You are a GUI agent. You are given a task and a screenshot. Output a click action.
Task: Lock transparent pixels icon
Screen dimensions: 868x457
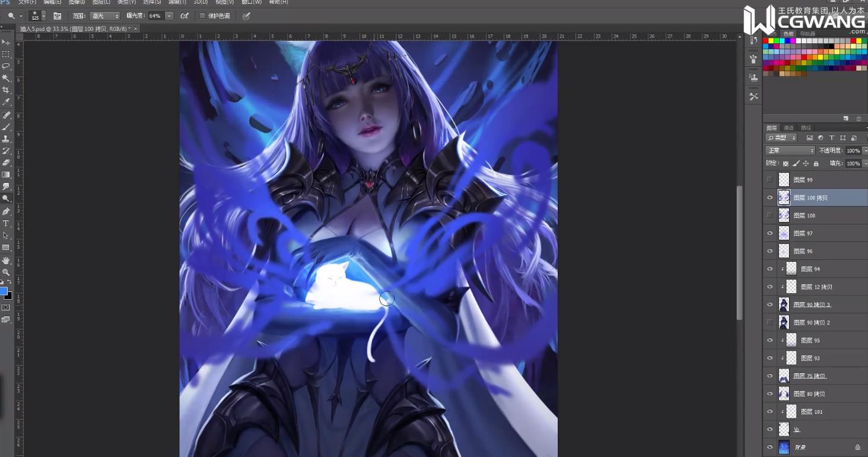pyautogui.click(x=786, y=163)
